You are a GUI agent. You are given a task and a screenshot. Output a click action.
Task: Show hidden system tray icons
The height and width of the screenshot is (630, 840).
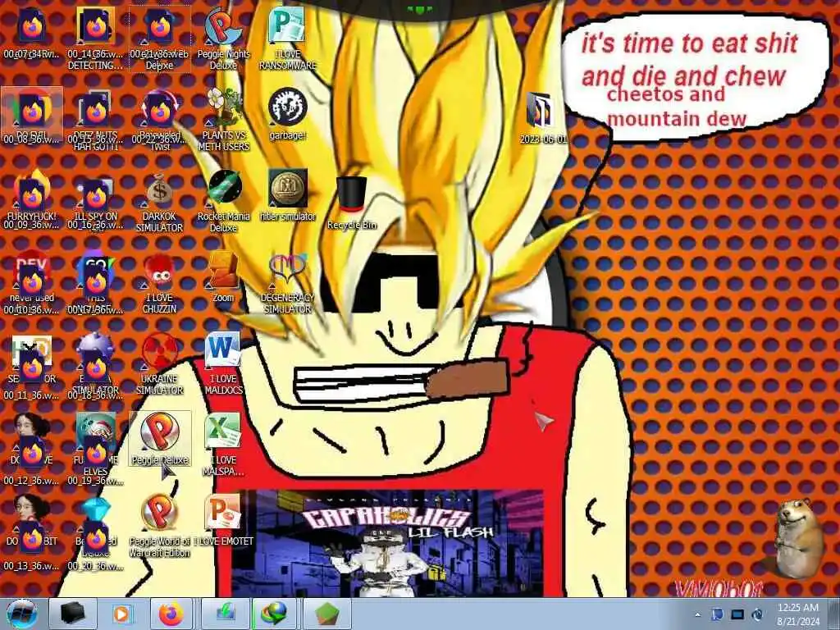coord(697,614)
